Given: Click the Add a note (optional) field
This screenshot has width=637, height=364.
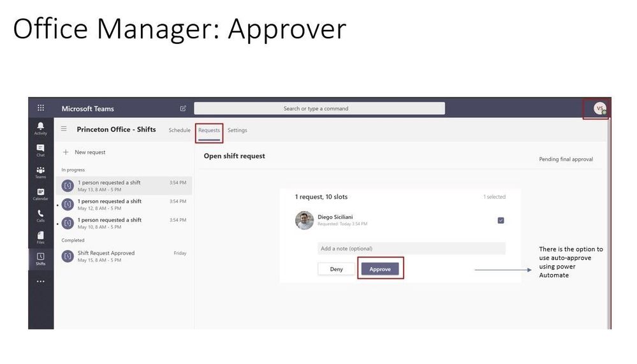Looking at the screenshot, I should 411,248.
